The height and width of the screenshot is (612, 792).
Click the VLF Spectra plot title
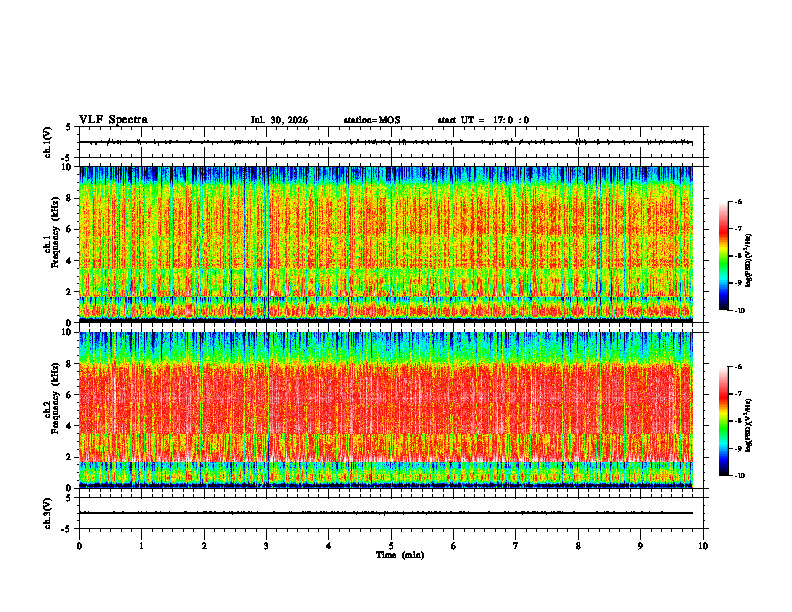pos(113,120)
